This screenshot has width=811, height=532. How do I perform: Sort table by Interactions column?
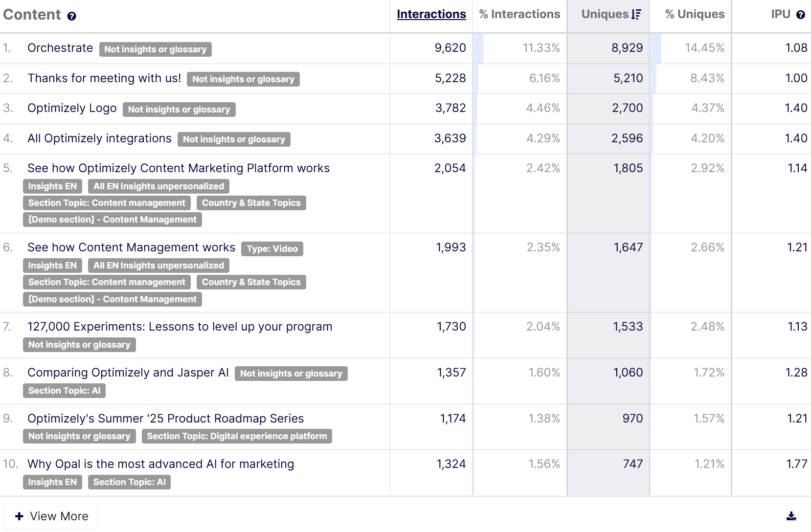point(431,14)
